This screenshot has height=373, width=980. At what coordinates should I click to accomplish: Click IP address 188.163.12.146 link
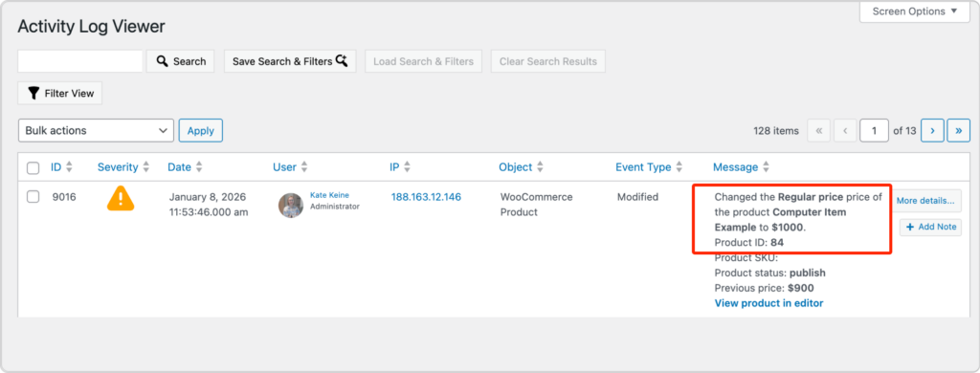pyautogui.click(x=426, y=197)
